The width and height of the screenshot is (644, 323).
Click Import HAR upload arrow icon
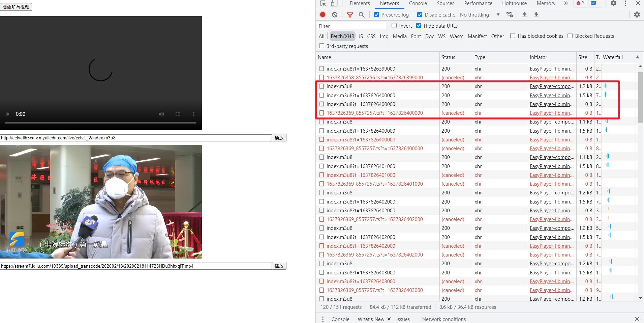click(x=524, y=15)
